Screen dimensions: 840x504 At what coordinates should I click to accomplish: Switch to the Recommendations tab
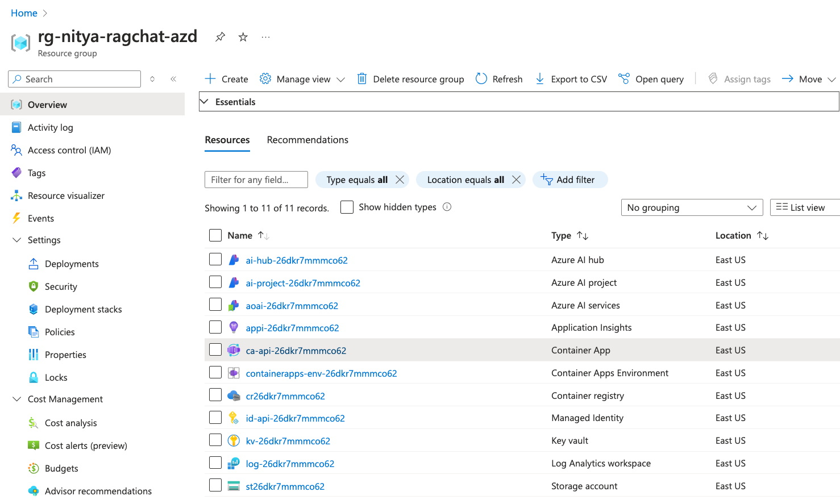point(307,140)
